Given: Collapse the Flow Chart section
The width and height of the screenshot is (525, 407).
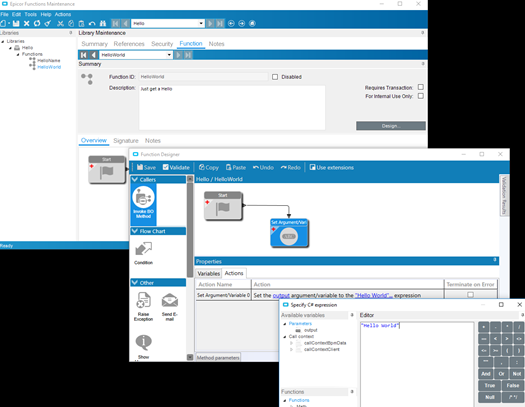Looking at the screenshot, I should [x=135, y=231].
